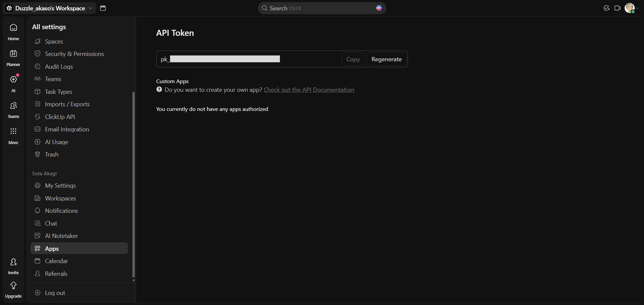Start a video recording via the camera icon

coord(617,8)
